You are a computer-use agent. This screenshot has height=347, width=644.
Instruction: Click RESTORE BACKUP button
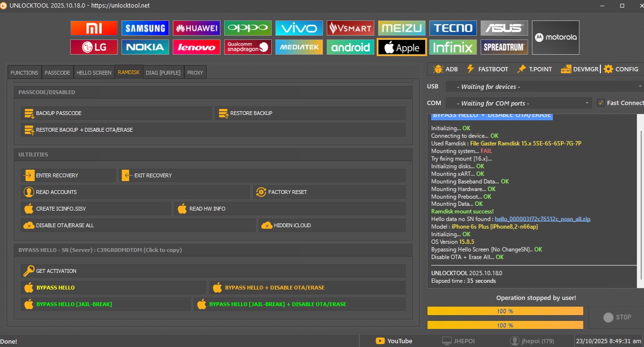[310, 113]
